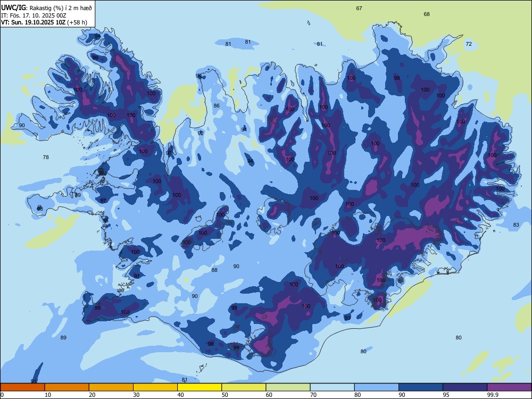This screenshot has height=399, width=532.
Task: Pick the pale yellow 50–60 legend swatch
Action: 244,387
